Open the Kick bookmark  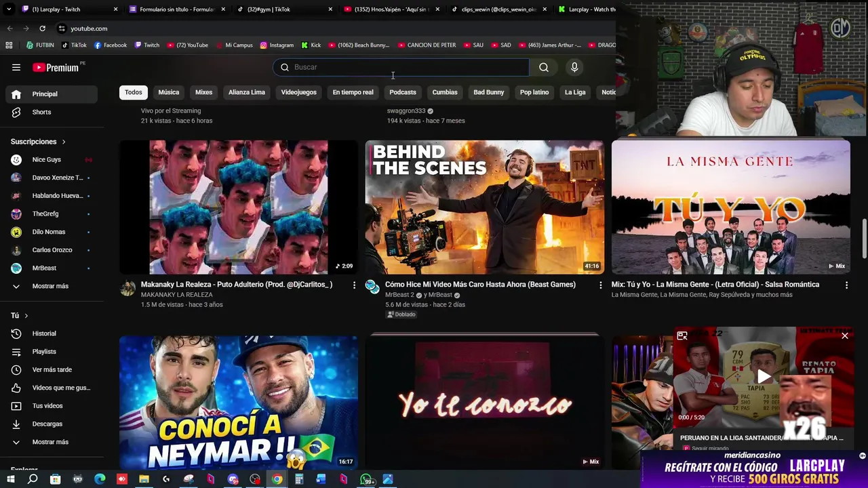click(x=311, y=45)
